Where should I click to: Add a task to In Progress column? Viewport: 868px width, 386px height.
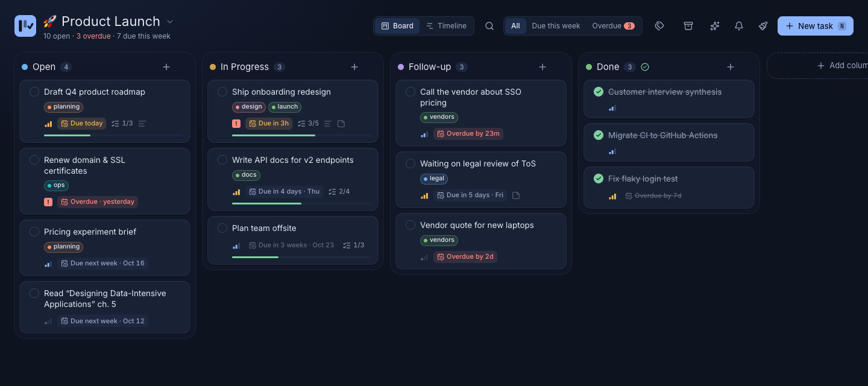point(354,67)
